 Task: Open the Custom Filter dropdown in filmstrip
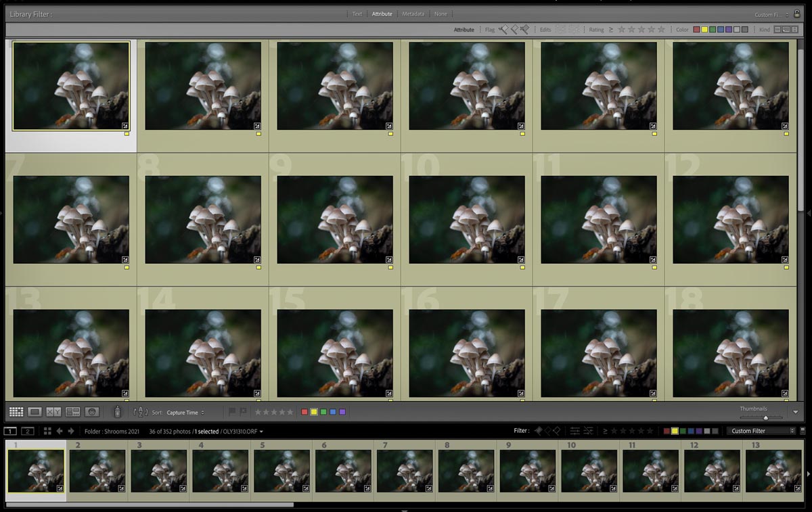point(762,431)
